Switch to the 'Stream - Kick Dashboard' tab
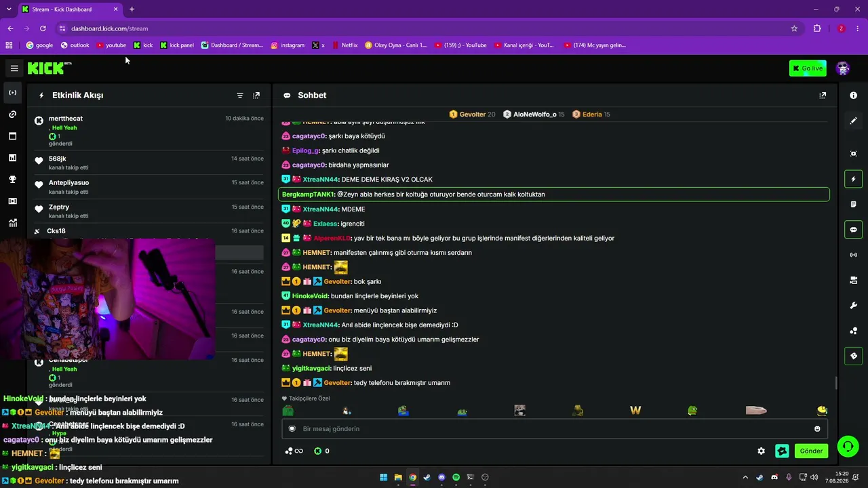868x488 pixels. click(x=70, y=9)
